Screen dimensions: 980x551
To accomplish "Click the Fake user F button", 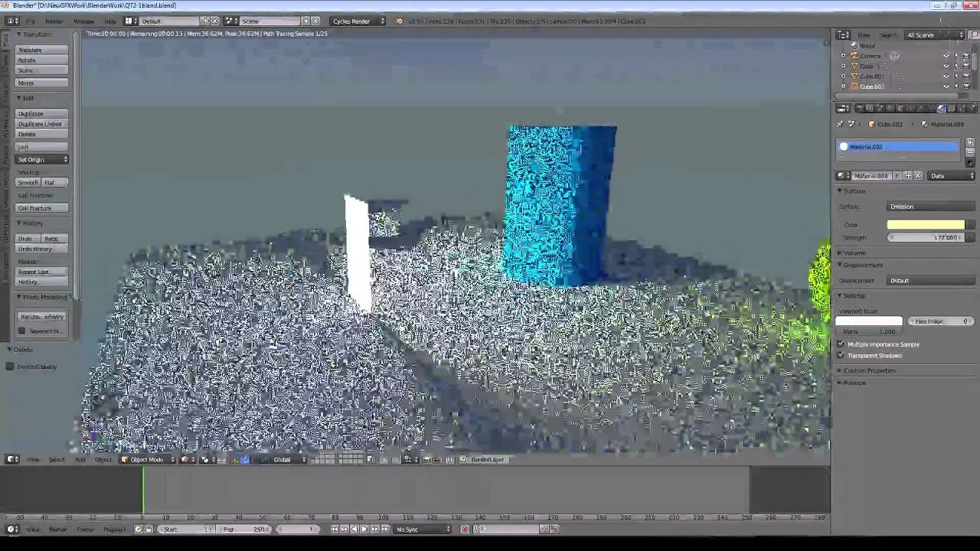I will coord(897,176).
